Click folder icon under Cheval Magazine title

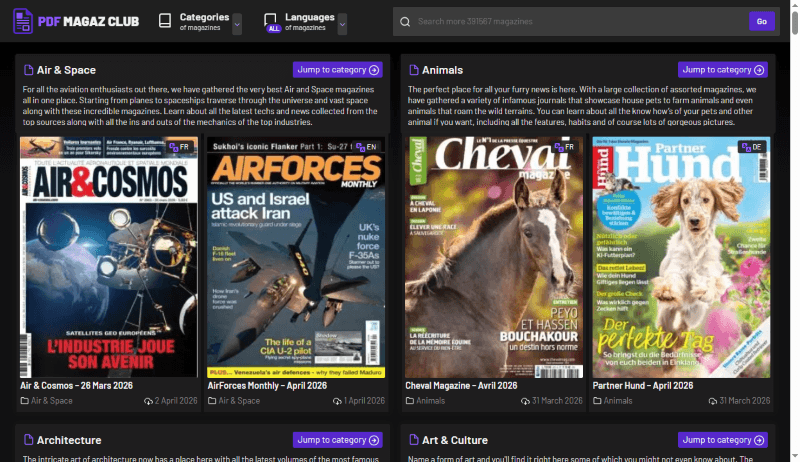click(410, 401)
